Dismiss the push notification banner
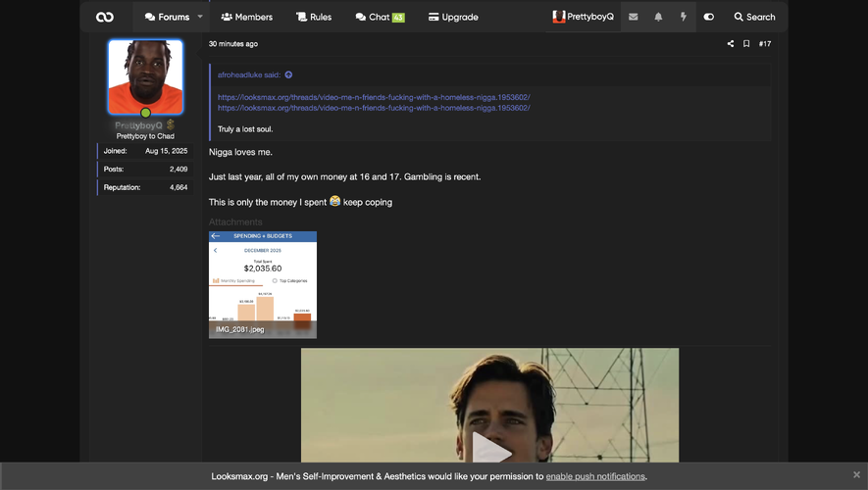Image resolution: width=868 pixels, height=490 pixels. pos(856,475)
